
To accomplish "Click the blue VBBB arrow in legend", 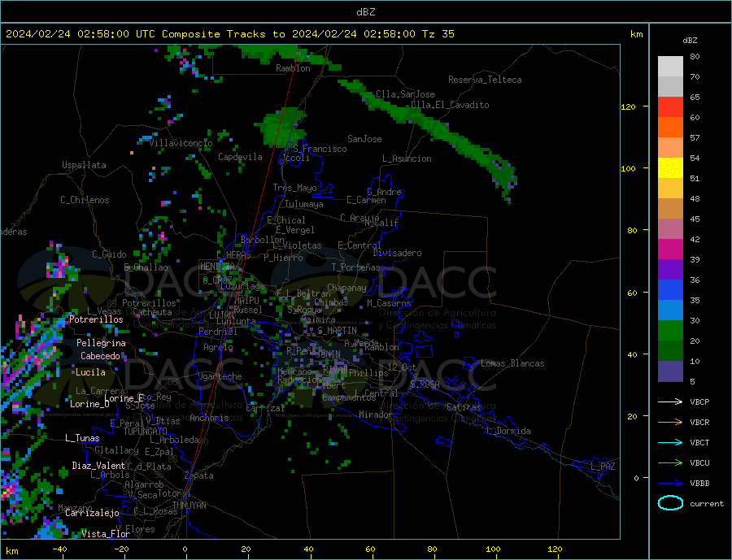I will tap(670, 483).
